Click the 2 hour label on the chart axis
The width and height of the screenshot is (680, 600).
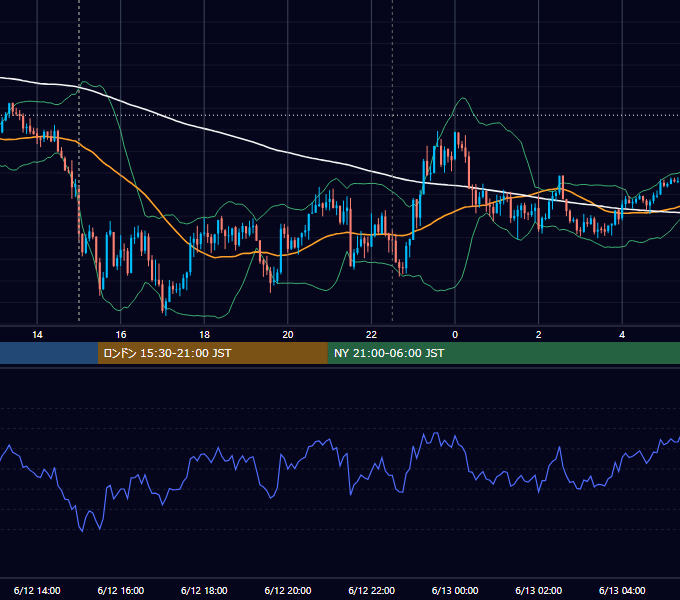click(x=539, y=335)
